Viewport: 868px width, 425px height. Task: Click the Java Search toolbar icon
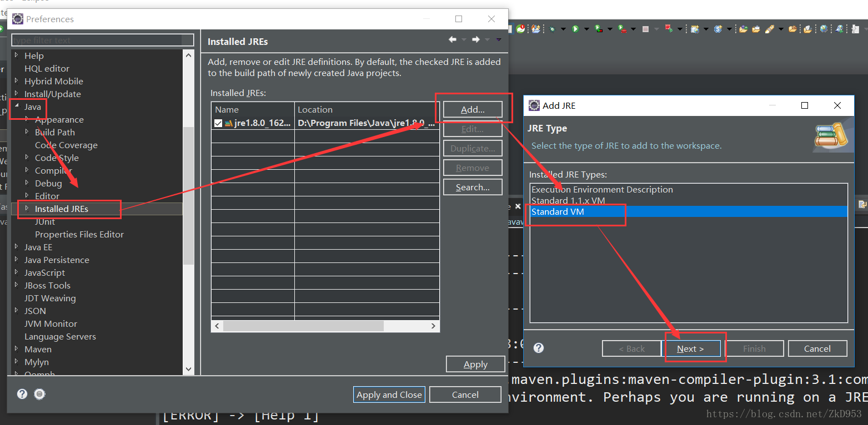click(x=839, y=29)
